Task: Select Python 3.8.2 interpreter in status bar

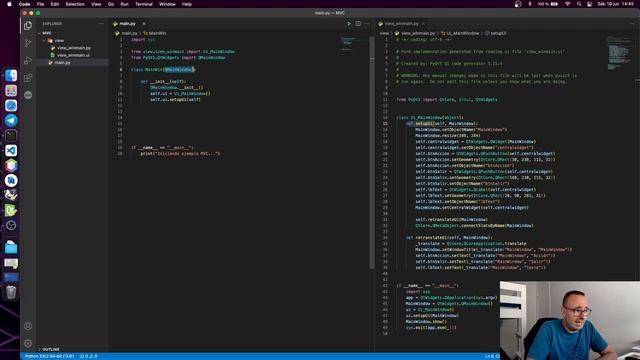Action: point(49,356)
